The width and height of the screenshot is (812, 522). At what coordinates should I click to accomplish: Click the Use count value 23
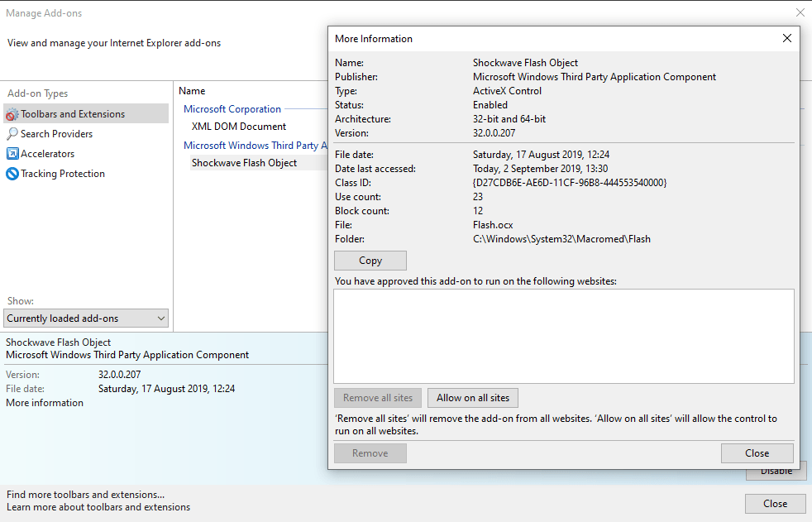pyautogui.click(x=477, y=197)
